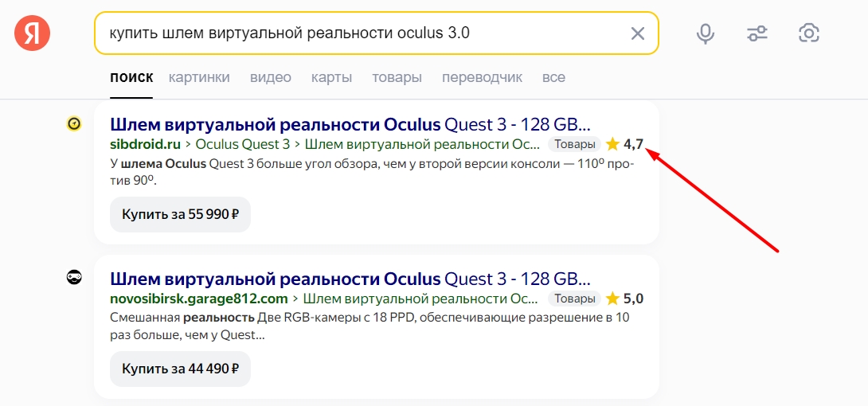Open search settings sliders icon
The width and height of the screenshot is (868, 406).
(x=757, y=33)
